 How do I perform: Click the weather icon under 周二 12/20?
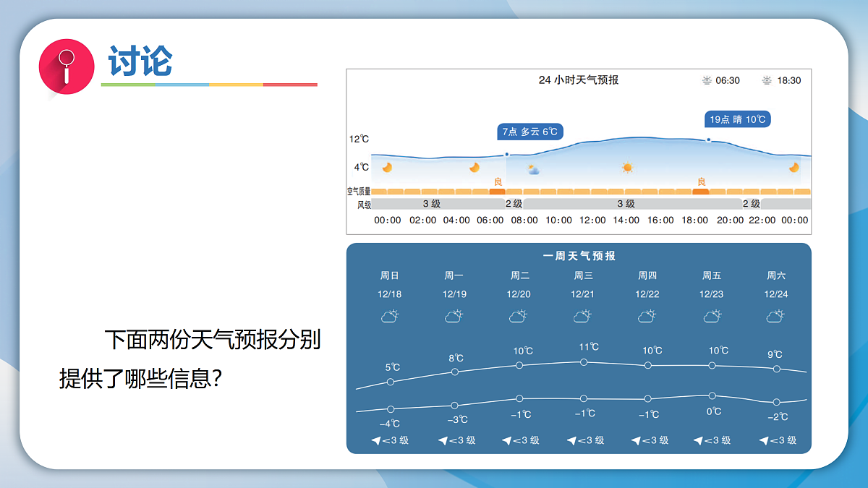[x=519, y=316]
